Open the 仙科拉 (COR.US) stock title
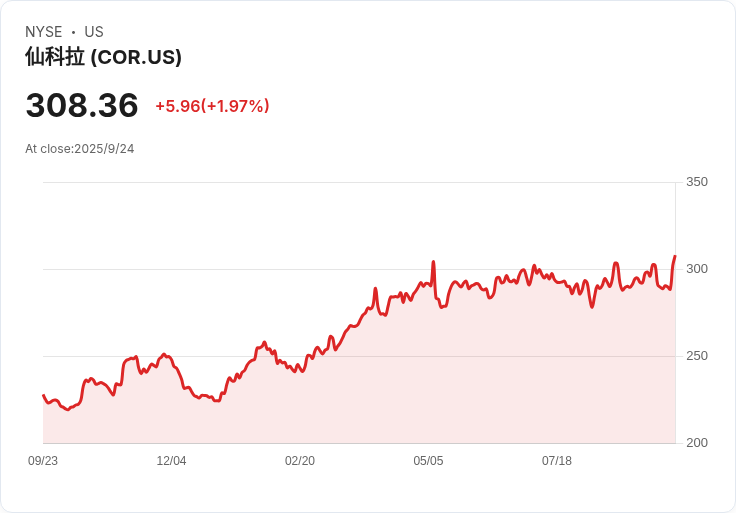736x513 pixels. tap(103, 57)
